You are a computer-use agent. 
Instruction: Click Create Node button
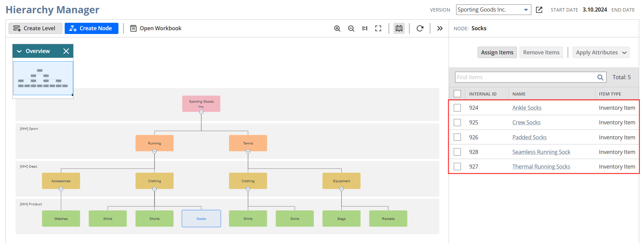click(x=92, y=29)
